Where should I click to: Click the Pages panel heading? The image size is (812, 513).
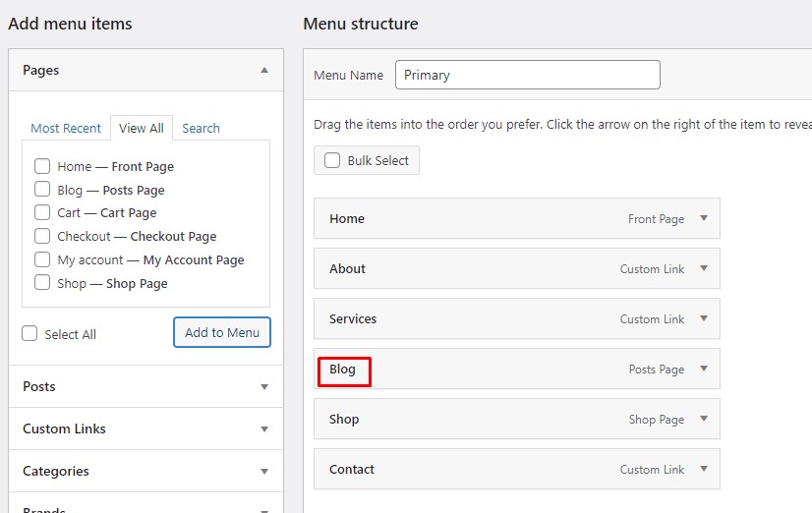[41, 70]
